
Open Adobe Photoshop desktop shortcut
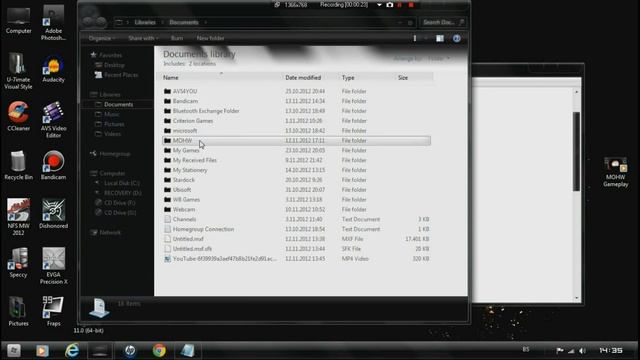tap(53, 22)
